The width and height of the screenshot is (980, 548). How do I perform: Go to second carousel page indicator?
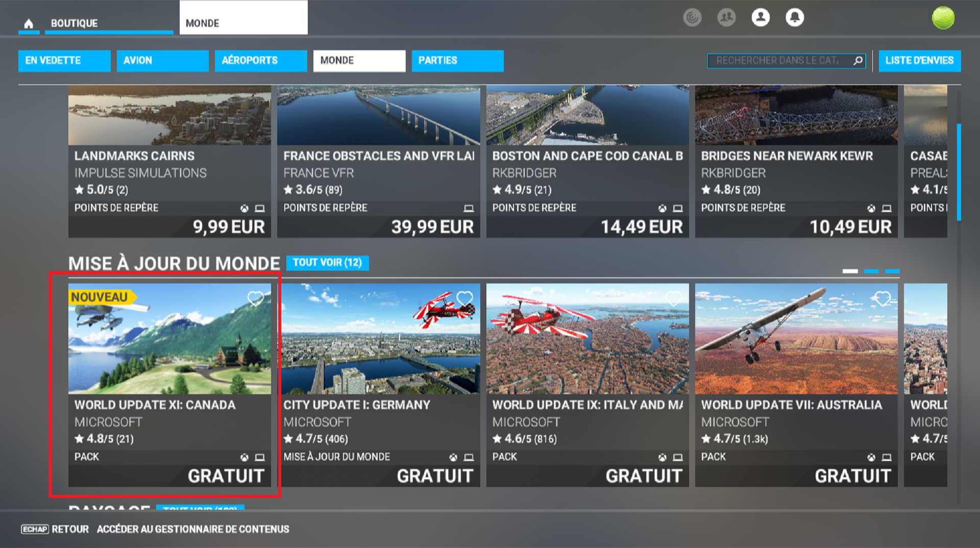[871, 271]
